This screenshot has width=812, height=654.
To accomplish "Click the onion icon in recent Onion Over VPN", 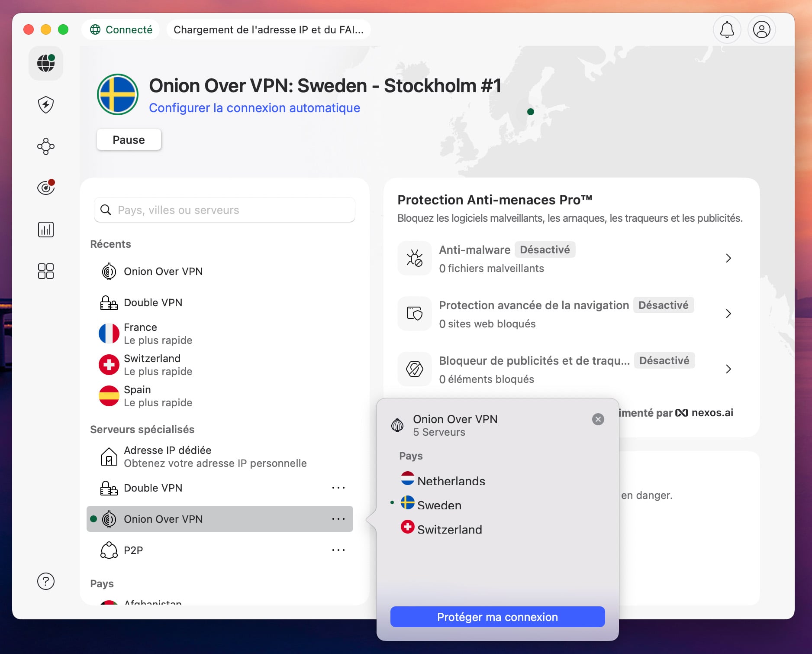I will click(109, 272).
